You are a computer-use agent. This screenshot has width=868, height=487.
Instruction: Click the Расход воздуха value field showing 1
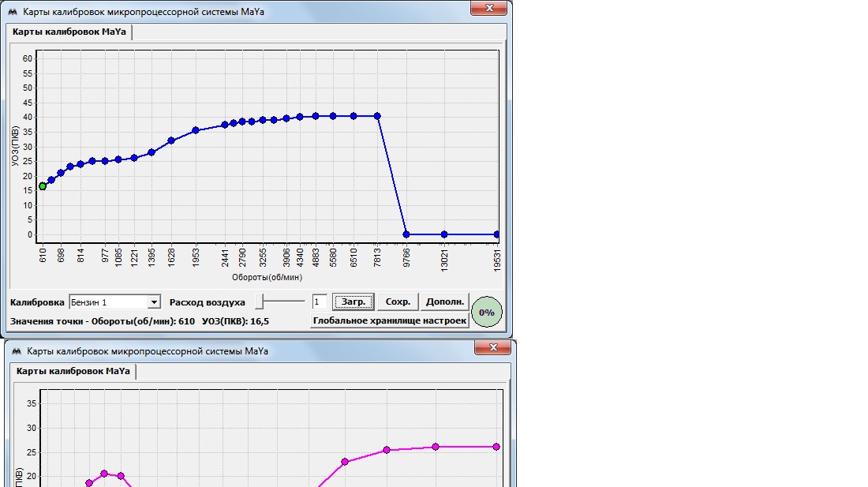(x=319, y=302)
